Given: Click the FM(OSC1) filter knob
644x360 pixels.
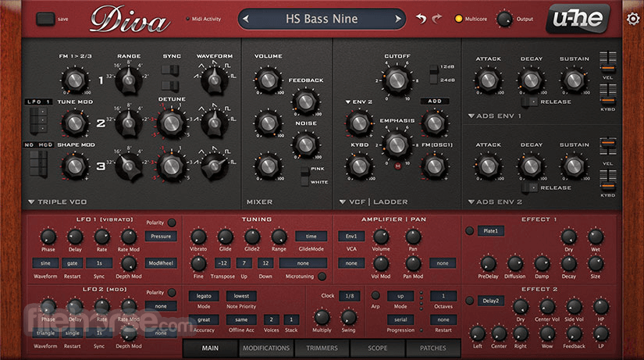Looking at the screenshot, I should coord(434,166).
